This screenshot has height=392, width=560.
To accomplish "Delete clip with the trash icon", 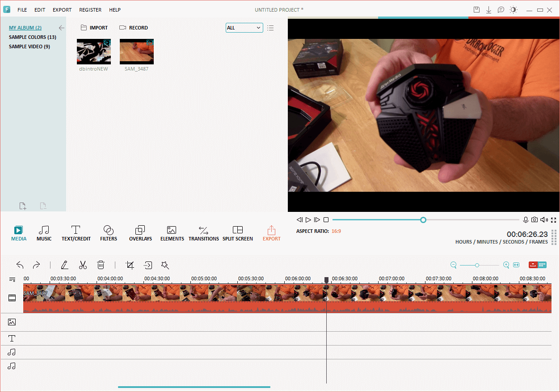I will coord(101,265).
